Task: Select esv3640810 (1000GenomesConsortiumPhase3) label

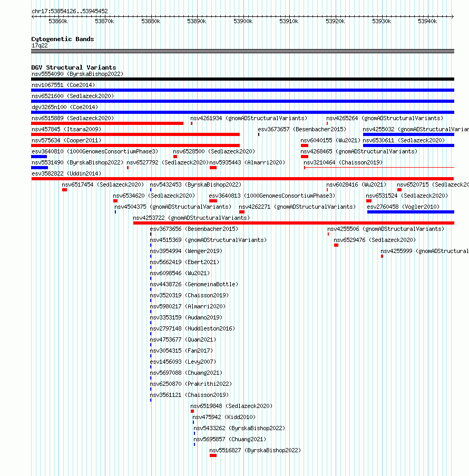Action: click(95, 151)
